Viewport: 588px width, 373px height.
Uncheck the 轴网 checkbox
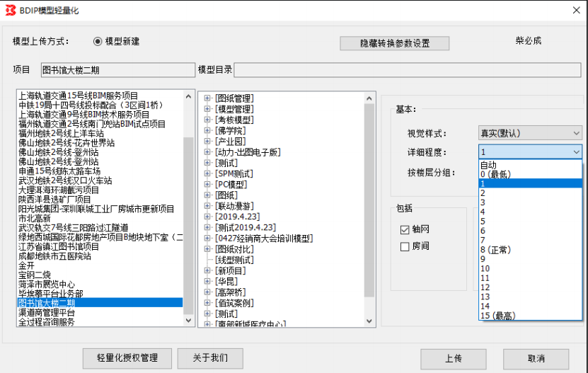click(405, 229)
